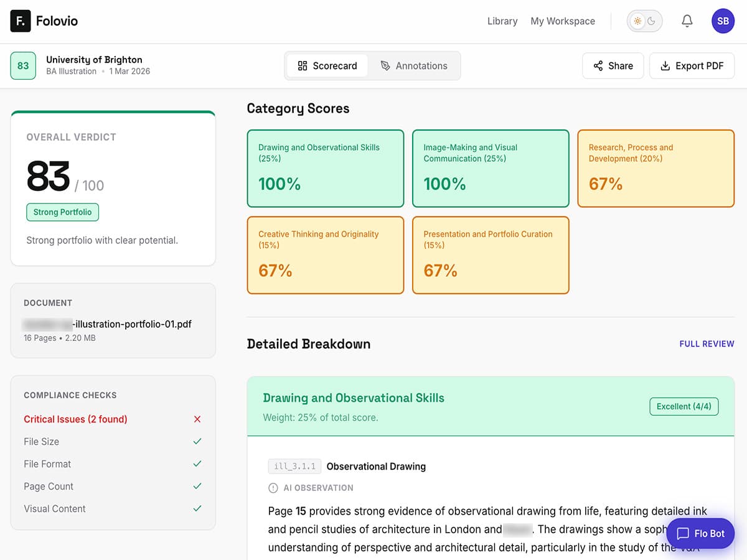Switch theme to light mode
747x560 pixels.
pos(637,21)
